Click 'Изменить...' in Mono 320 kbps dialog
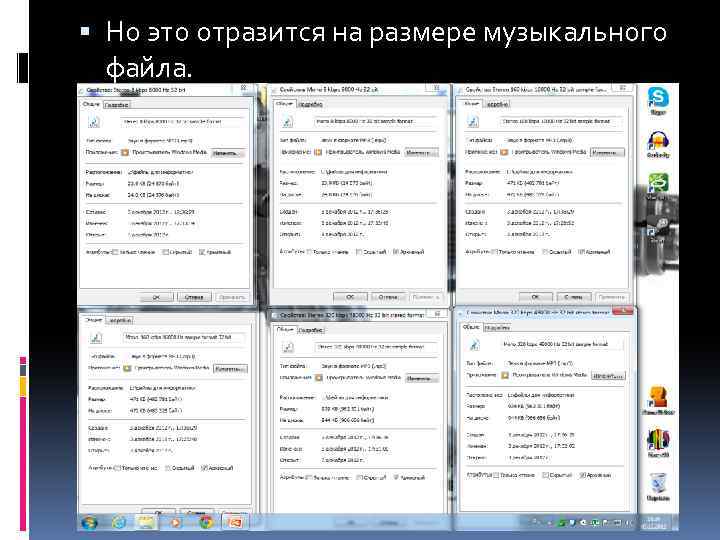 [x=608, y=376]
